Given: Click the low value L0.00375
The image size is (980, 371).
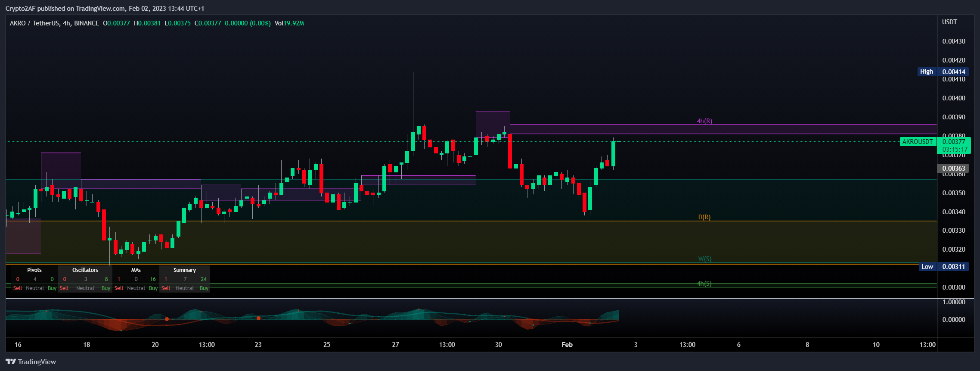Looking at the screenshot, I should tap(177, 23).
